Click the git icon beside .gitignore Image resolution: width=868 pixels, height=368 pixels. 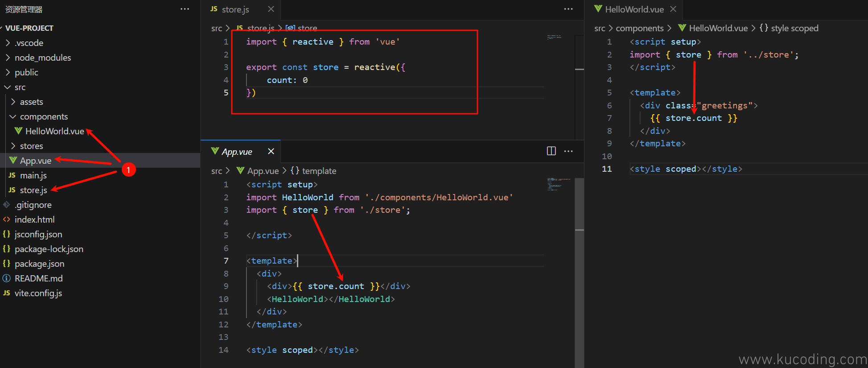pos(7,205)
